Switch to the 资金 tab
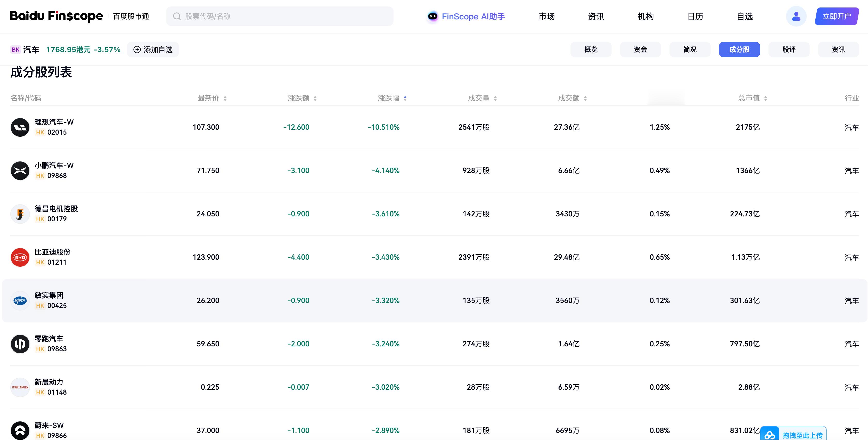868x440 pixels. pyautogui.click(x=640, y=50)
